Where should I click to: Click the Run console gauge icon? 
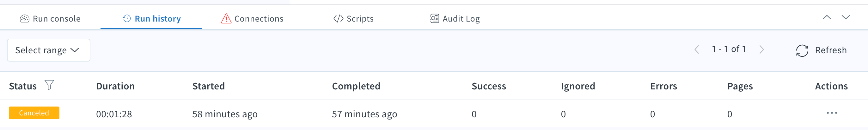click(25, 19)
